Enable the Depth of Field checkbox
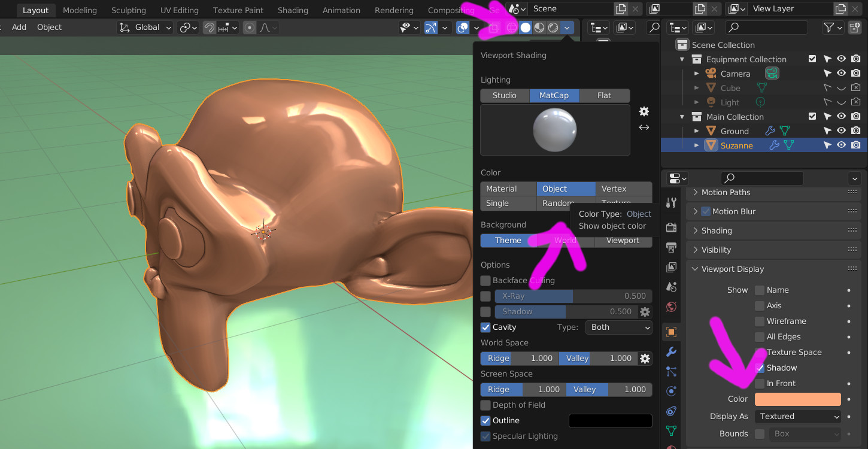Image resolution: width=868 pixels, height=449 pixels. (x=485, y=405)
